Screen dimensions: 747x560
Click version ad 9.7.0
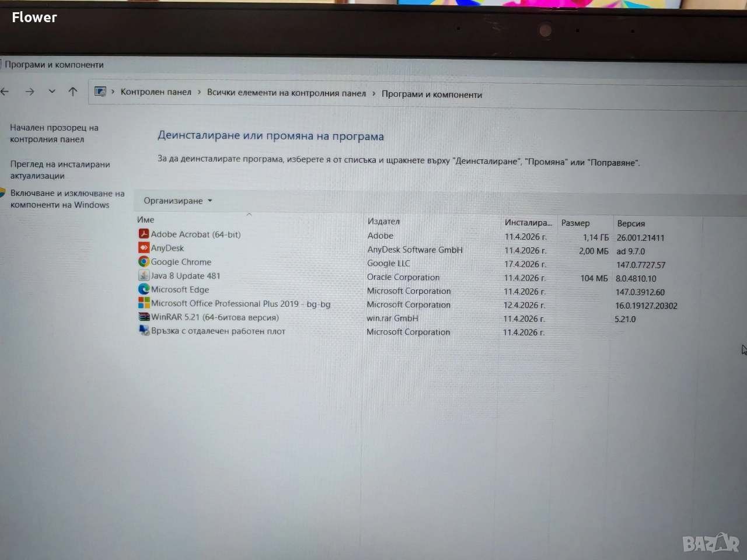[631, 251]
